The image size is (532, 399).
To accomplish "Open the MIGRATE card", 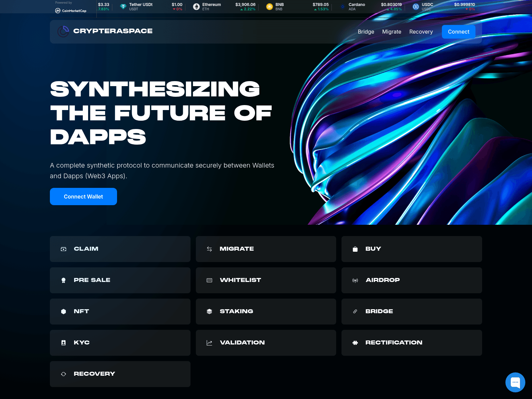I will (266, 249).
